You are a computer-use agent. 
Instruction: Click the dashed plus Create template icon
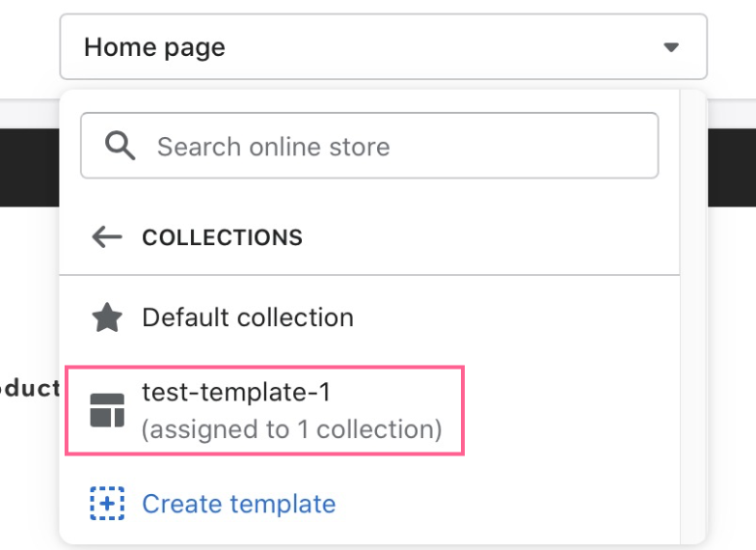point(107,504)
